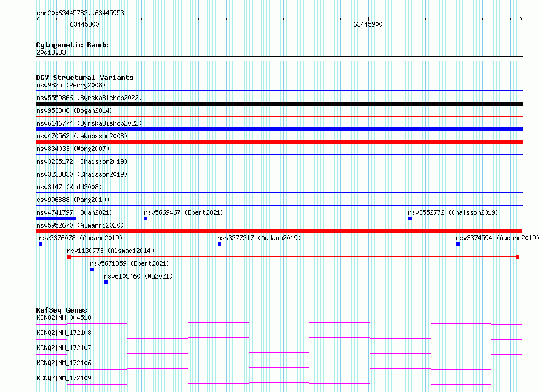
Task: Click the red nsv1130773 right endpoint square
Action: tap(518, 257)
